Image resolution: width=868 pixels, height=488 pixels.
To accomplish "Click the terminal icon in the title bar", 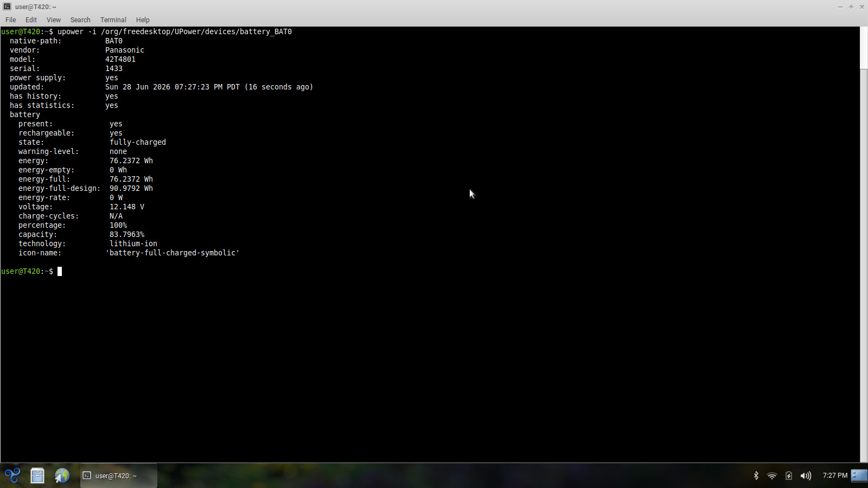I will tap(7, 7).
